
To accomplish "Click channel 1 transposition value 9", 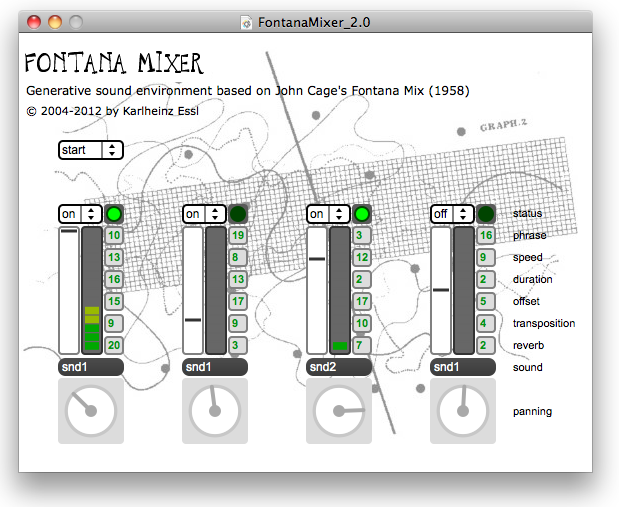I will (114, 323).
